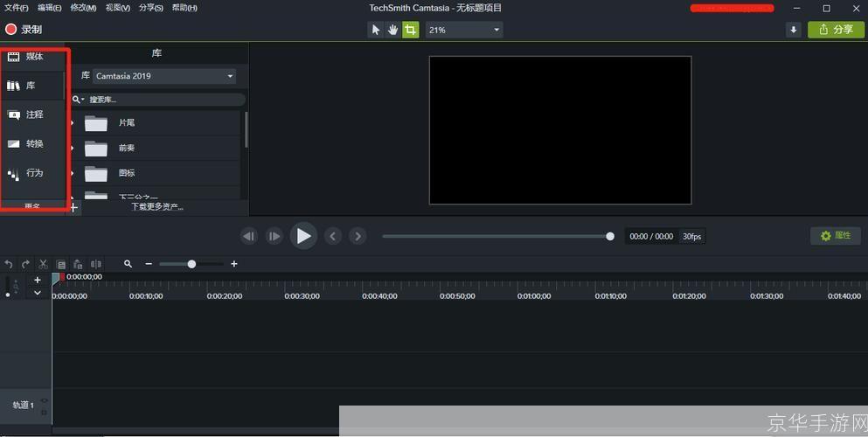Viewport: 868px width, 437px height.
Task: Open the 21% canvas zoom dropdown
Action: pyautogui.click(x=464, y=30)
